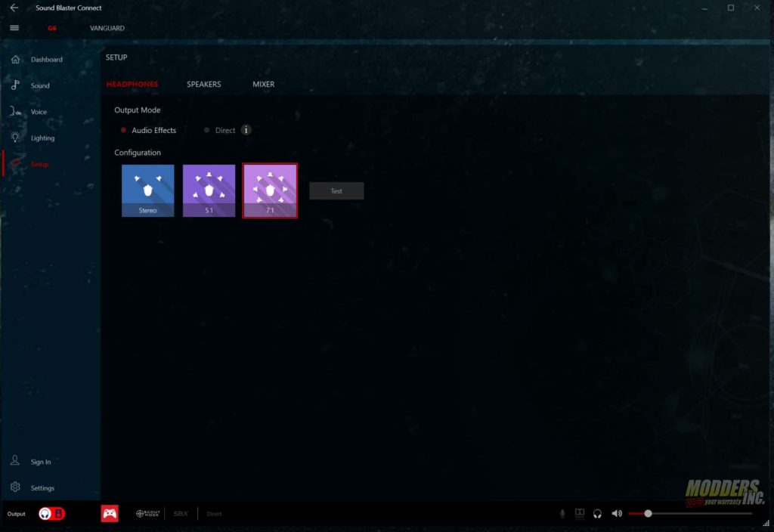Enable Scout Mode in the bottom bar
The height and width of the screenshot is (532, 774).
pos(147,513)
